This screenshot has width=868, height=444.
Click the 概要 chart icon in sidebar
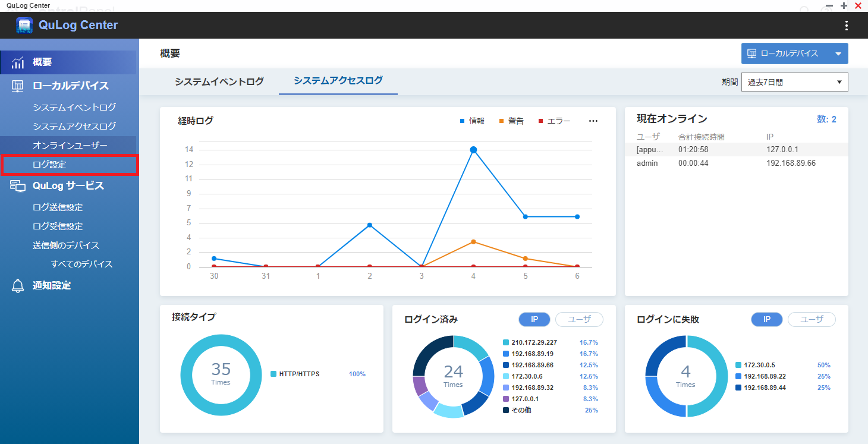[18, 62]
